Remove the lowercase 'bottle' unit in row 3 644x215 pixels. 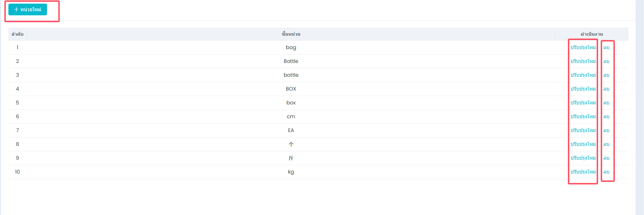point(606,75)
